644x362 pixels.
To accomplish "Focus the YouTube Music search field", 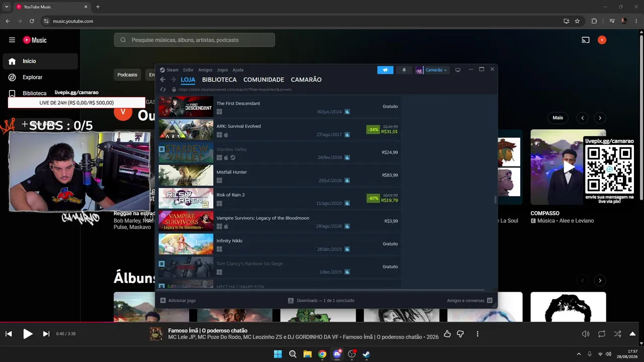I will click(194, 40).
